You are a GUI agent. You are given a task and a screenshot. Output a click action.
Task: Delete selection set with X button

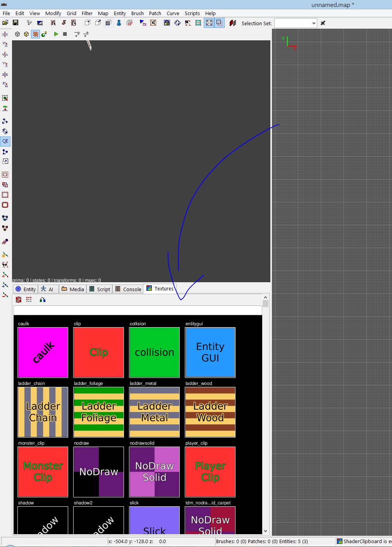coord(323,23)
